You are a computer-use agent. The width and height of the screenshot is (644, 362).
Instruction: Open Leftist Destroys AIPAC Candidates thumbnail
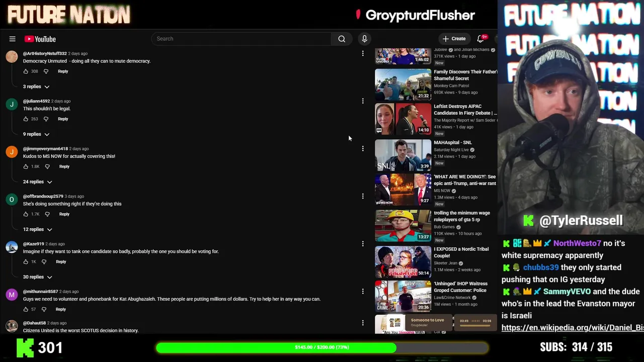[x=403, y=119]
